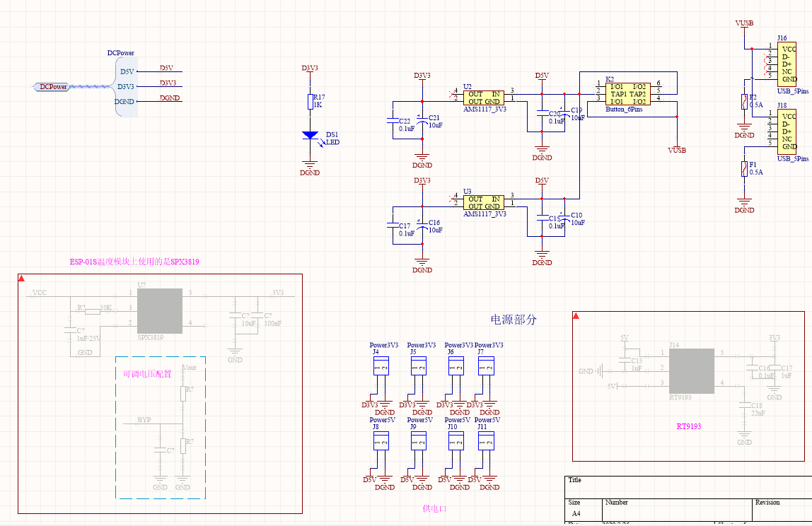Click the D5V harness entry
Screen dimensions: 812x526
point(127,71)
